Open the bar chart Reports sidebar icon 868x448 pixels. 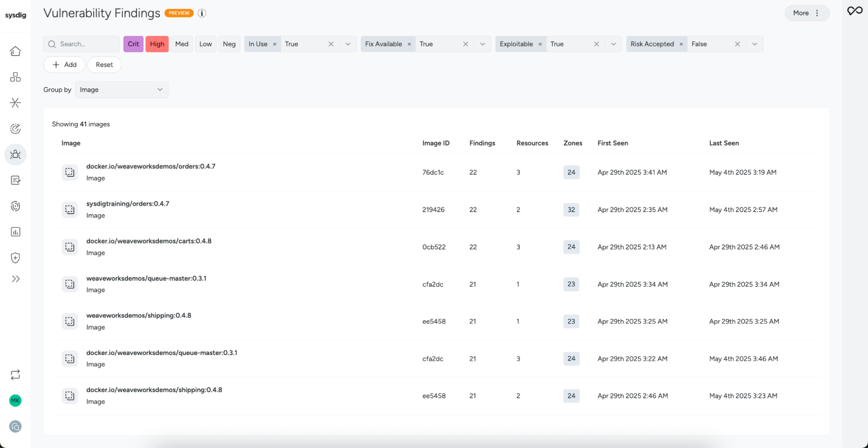coord(16,232)
